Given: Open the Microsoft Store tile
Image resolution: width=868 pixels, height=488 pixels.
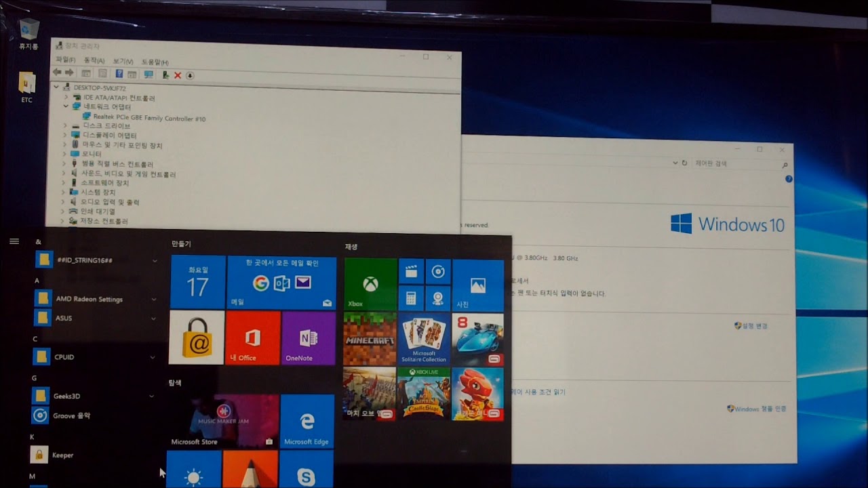Looking at the screenshot, I should (223, 422).
